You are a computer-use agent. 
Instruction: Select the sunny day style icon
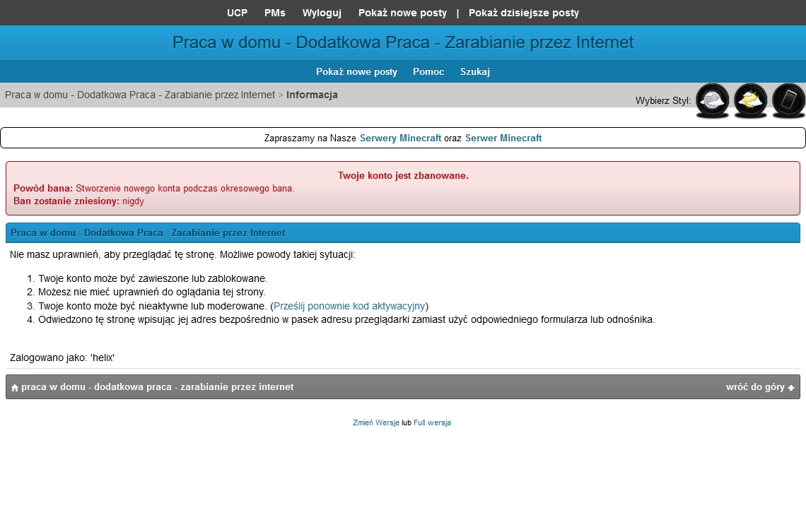click(x=750, y=100)
